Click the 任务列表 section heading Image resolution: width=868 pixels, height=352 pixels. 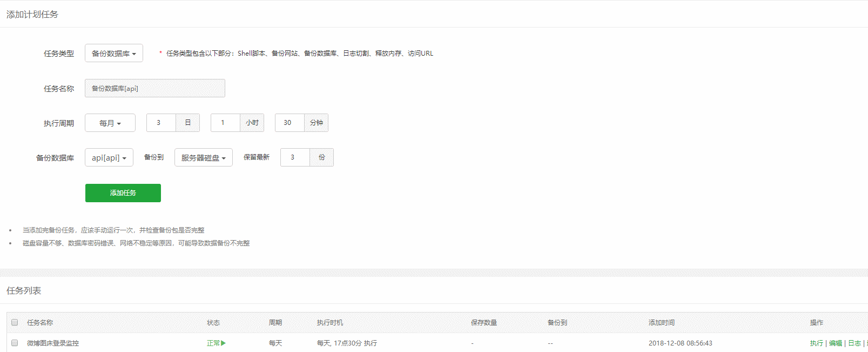point(24,291)
